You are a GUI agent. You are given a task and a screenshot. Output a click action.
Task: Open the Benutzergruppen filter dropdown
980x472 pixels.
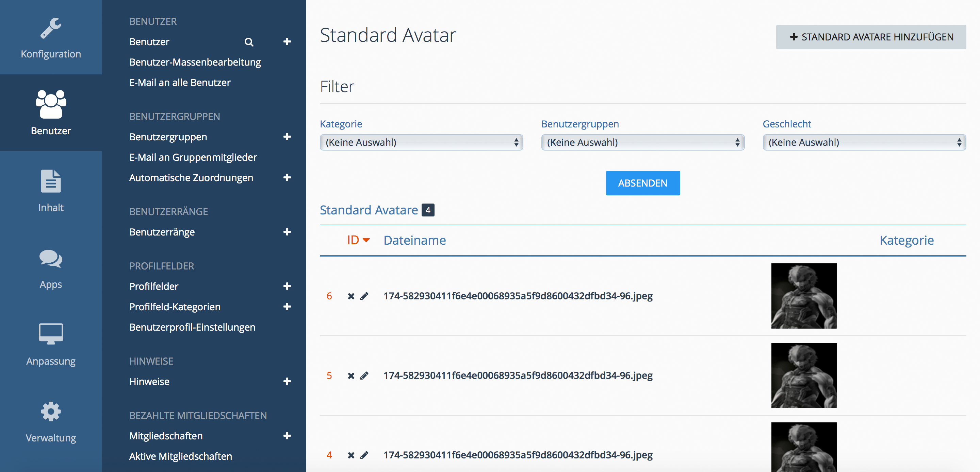tap(642, 142)
